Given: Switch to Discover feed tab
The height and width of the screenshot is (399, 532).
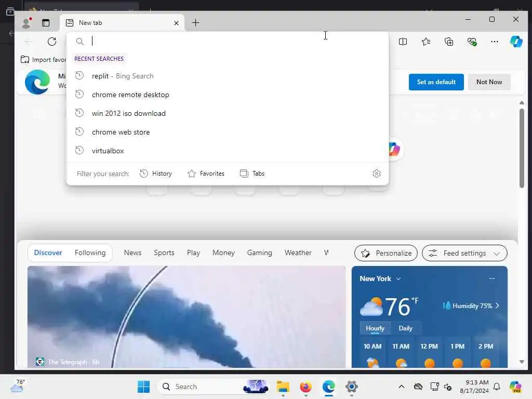Looking at the screenshot, I should point(48,253).
